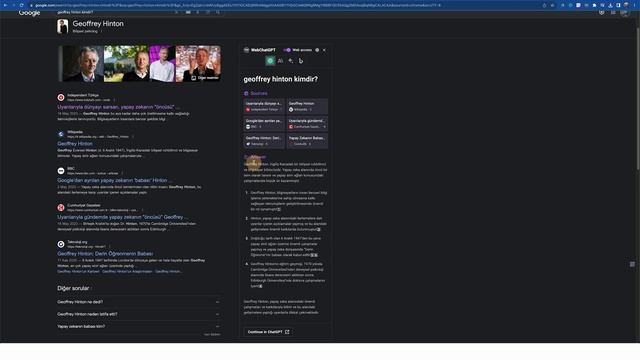Reload the page with browser refresh icon
This screenshot has height=360, width=640.
tap(22, 5)
